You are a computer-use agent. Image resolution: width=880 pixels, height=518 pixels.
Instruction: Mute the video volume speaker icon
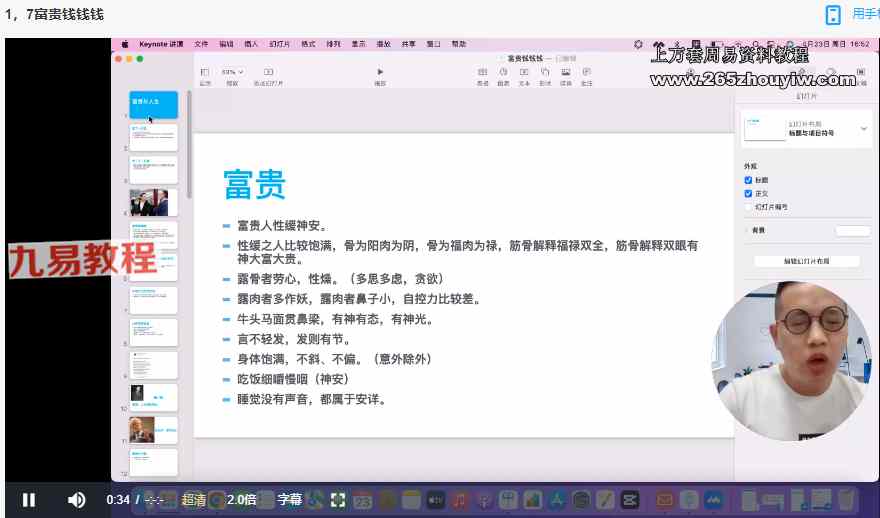[x=76, y=499]
